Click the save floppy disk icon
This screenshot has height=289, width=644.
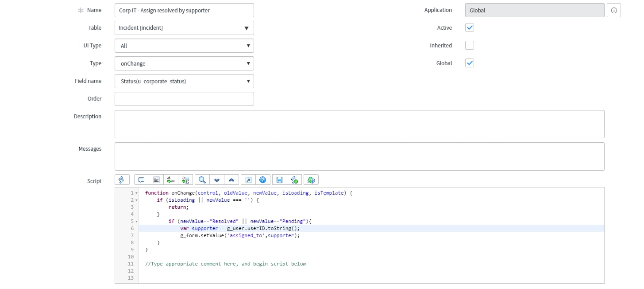click(279, 180)
